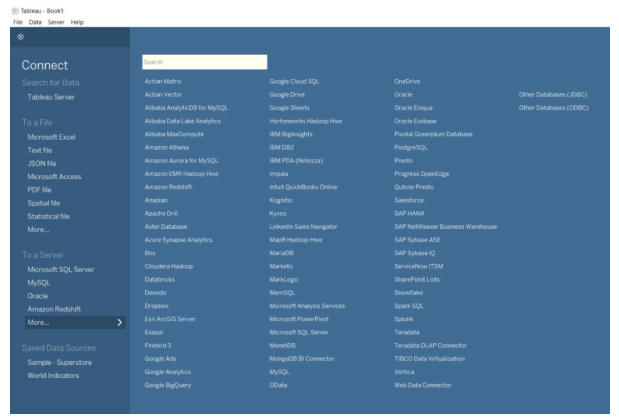Select the ServiceNow ITSM connector
The image size is (619, 419).
418,267
